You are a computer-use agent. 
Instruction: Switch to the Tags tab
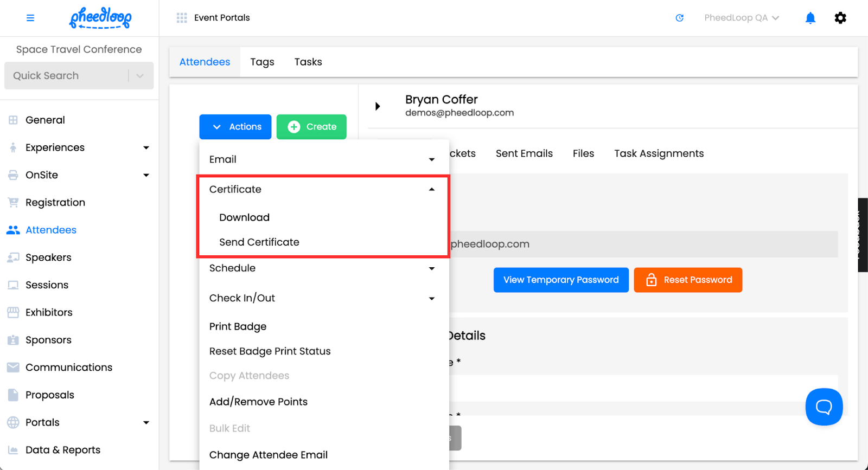(262, 62)
